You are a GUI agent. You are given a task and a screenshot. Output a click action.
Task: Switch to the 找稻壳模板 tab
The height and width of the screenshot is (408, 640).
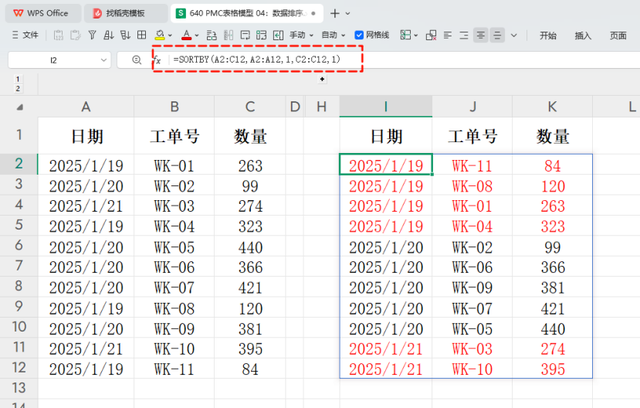[x=126, y=13]
